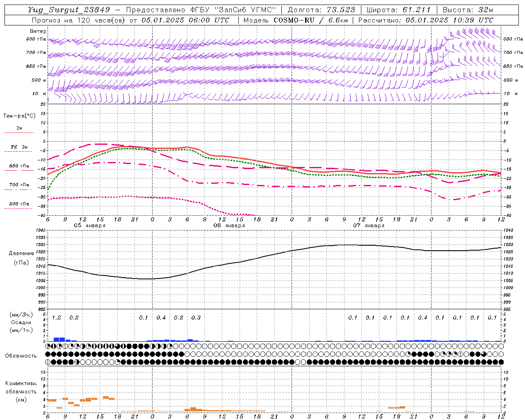The height and width of the screenshot is (420, 525).
Task: Click the 06 января date label
Action: pyautogui.click(x=229, y=226)
